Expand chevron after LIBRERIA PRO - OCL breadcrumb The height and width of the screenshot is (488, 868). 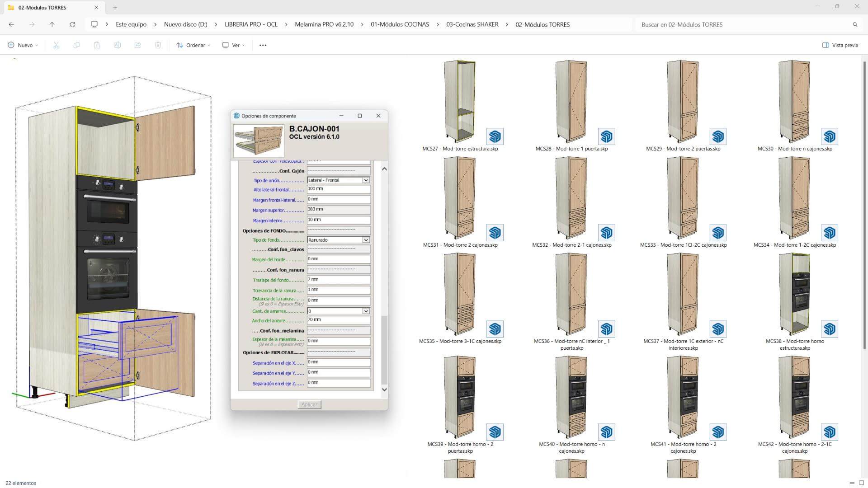click(286, 24)
